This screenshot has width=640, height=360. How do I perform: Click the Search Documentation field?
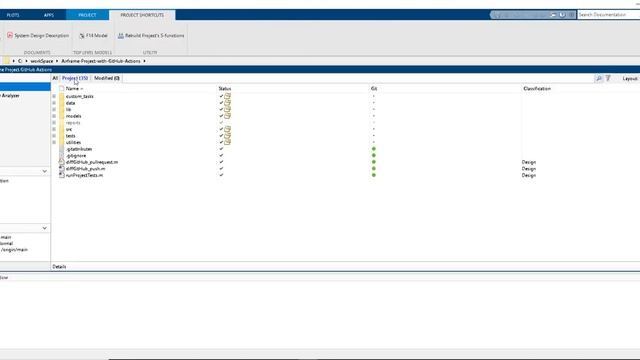pyautogui.click(x=608, y=15)
